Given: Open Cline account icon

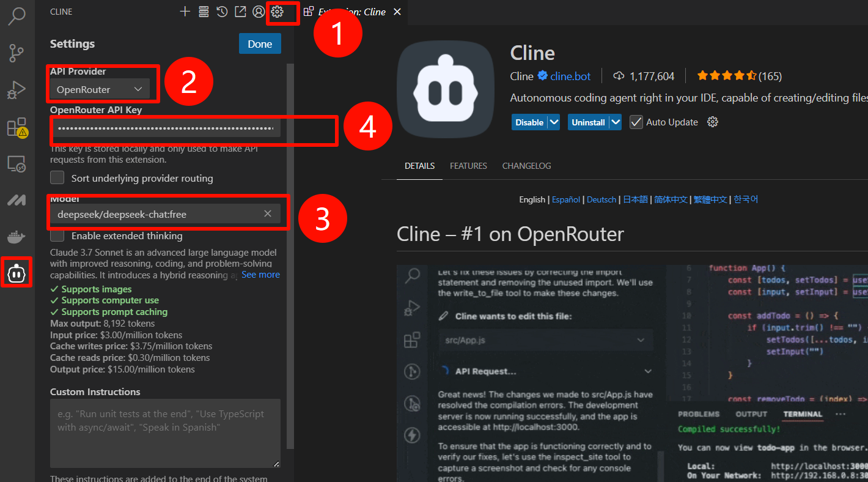Looking at the screenshot, I should click(259, 12).
